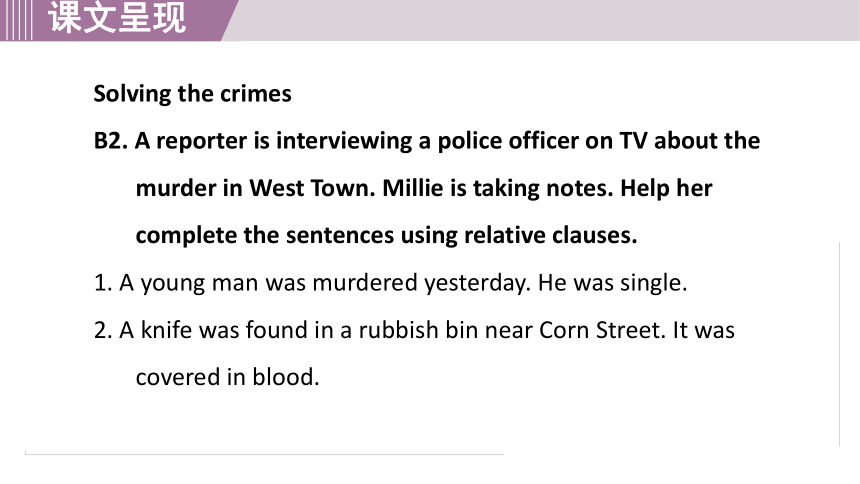This screenshot has width=860, height=484.
Task: Click the phrase 'Help her'
Action: [666, 189]
